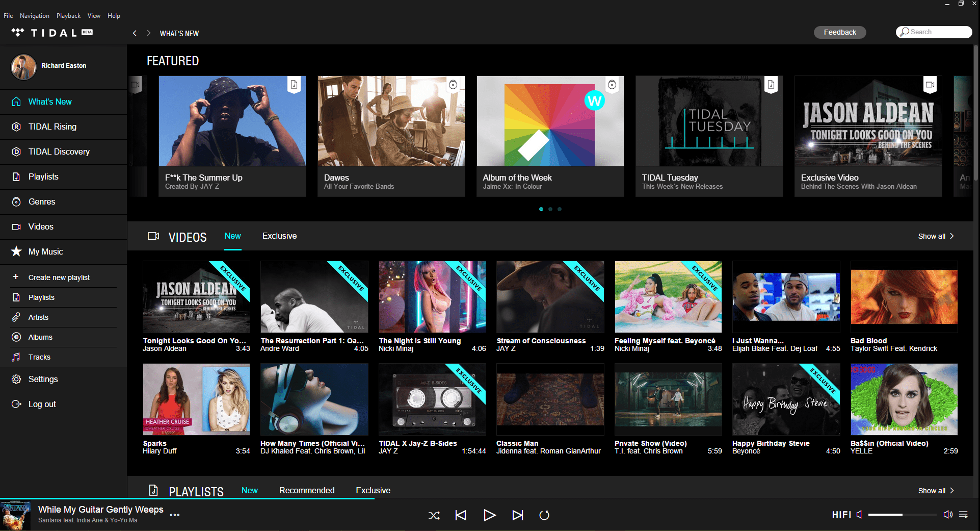Toggle repeat mode

[544, 515]
